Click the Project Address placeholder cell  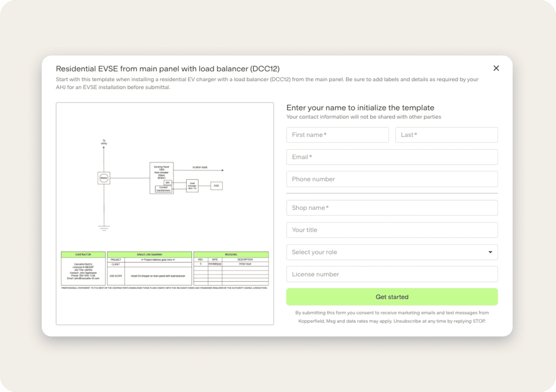[x=158, y=260]
